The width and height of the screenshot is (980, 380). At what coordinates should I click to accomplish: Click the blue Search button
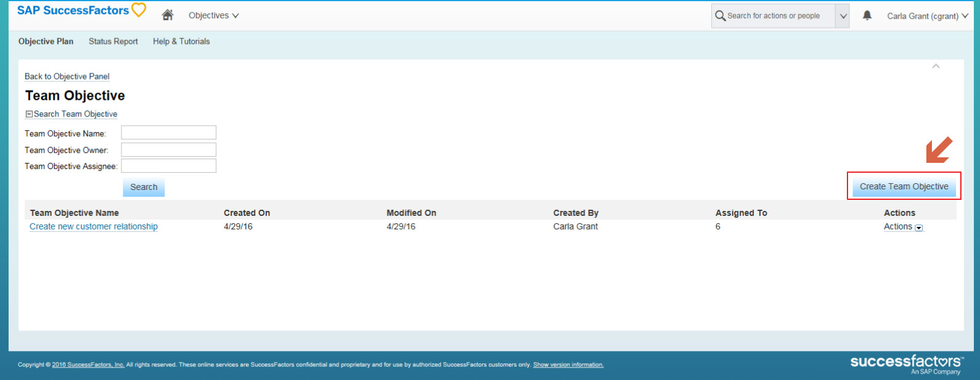tap(144, 188)
